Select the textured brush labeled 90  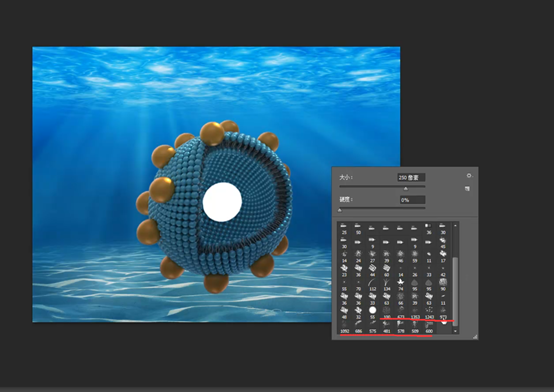pos(443,285)
